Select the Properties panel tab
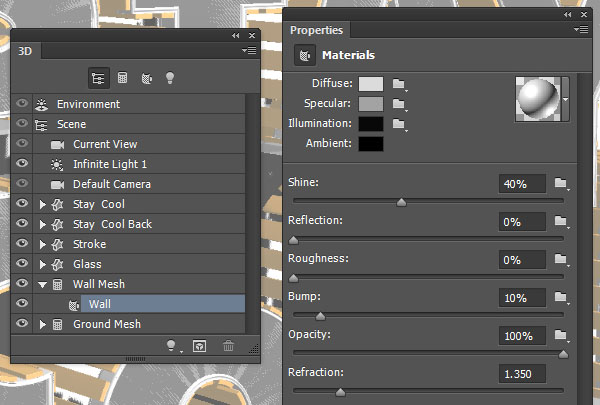The image size is (600, 405). [x=316, y=30]
